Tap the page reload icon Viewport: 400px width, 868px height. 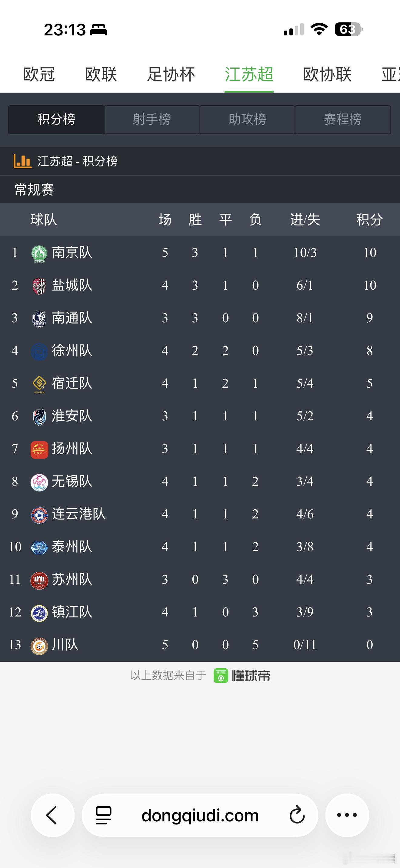click(297, 815)
